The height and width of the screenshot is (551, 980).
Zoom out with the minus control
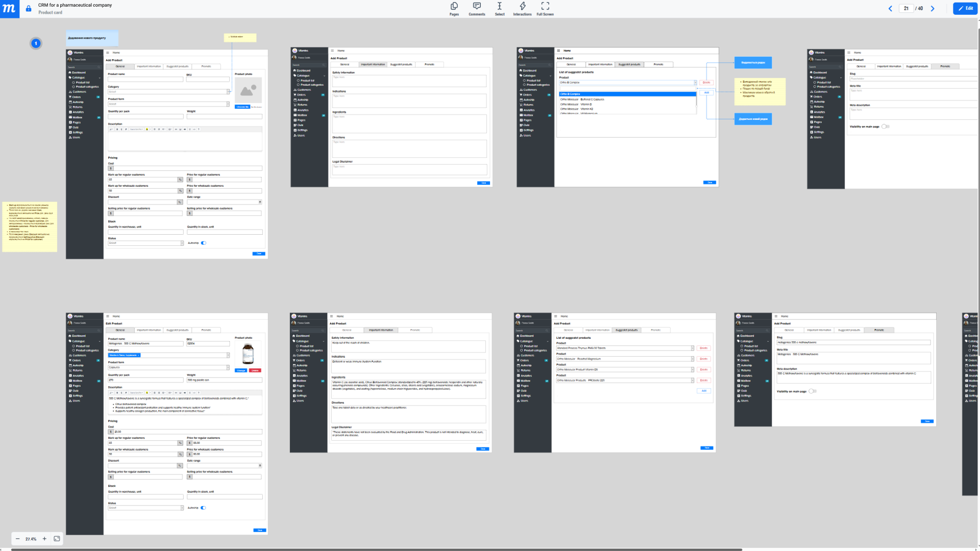coord(17,538)
